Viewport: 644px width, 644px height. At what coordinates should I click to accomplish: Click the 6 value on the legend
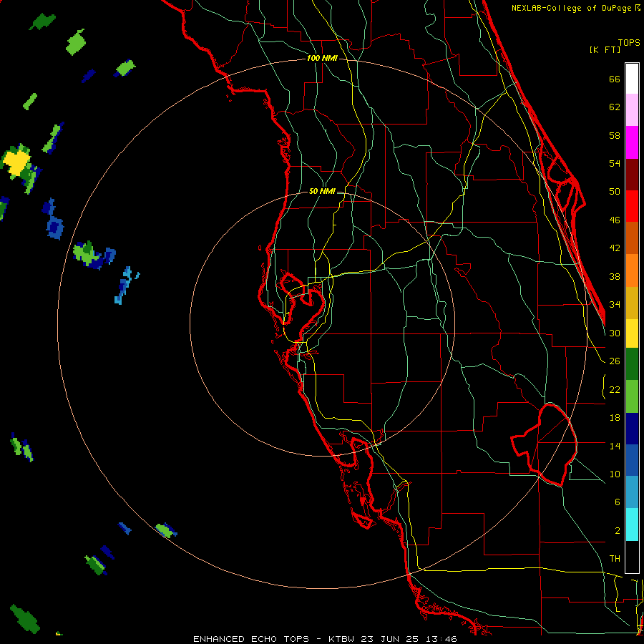tap(617, 502)
